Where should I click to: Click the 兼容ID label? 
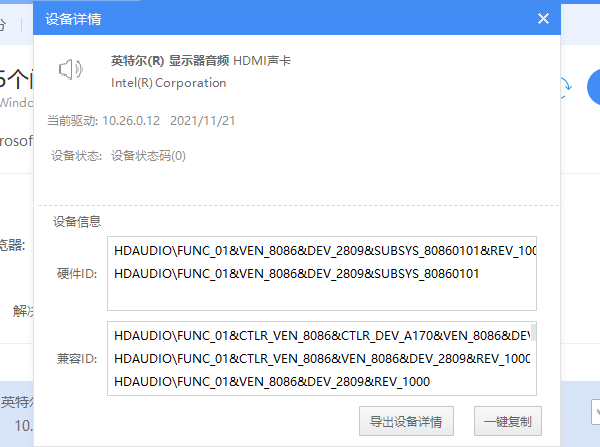pyautogui.click(x=77, y=358)
